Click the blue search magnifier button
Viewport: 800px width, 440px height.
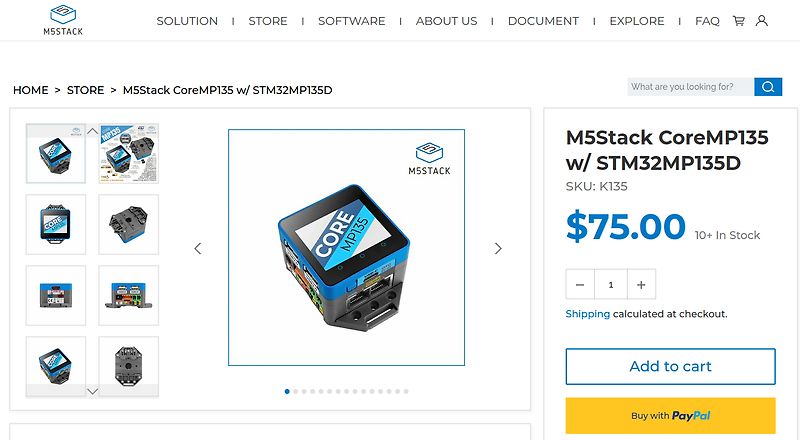pos(768,87)
